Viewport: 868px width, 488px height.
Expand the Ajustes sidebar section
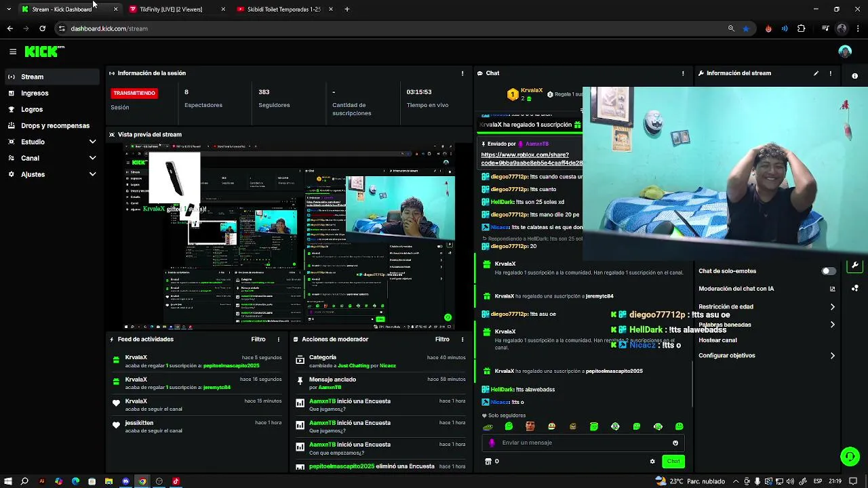(x=52, y=174)
